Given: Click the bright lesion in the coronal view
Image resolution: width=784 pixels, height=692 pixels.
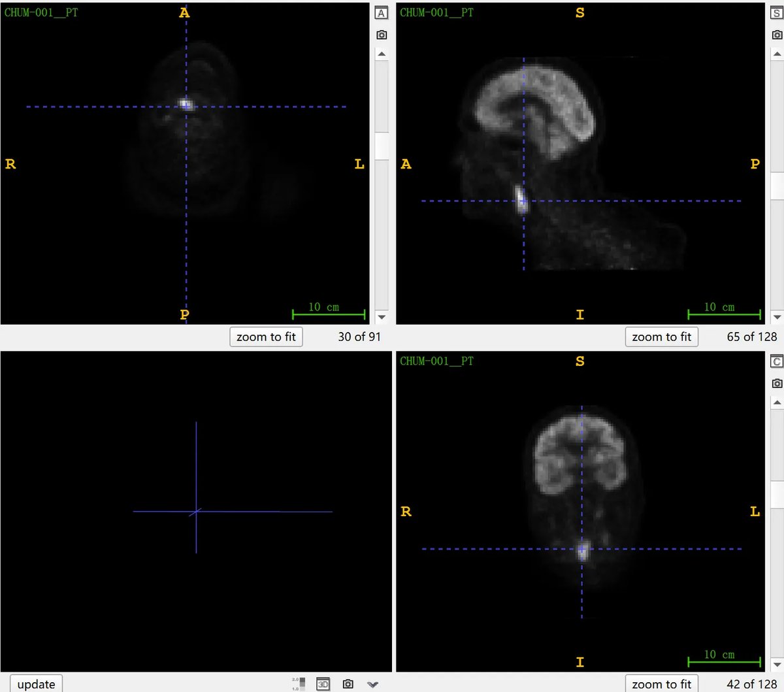Looking at the screenshot, I should tap(583, 550).
